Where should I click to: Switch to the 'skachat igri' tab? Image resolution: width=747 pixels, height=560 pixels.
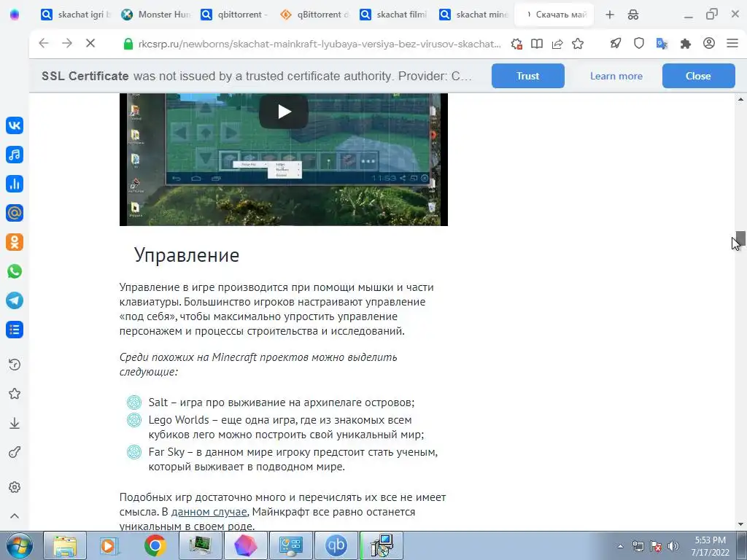tap(75, 15)
